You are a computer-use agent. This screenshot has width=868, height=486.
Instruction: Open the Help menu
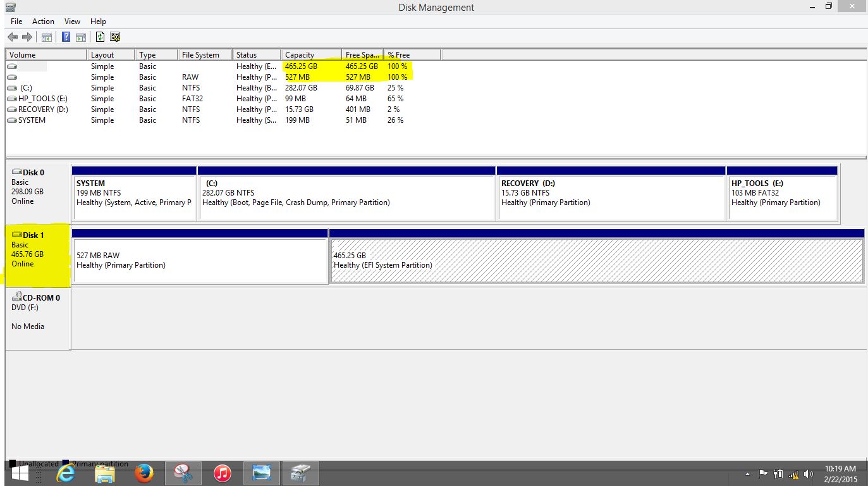(x=98, y=22)
